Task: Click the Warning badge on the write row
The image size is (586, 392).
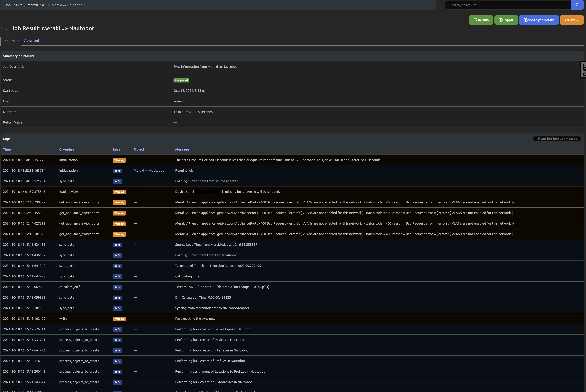Action: pyautogui.click(x=119, y=319)
